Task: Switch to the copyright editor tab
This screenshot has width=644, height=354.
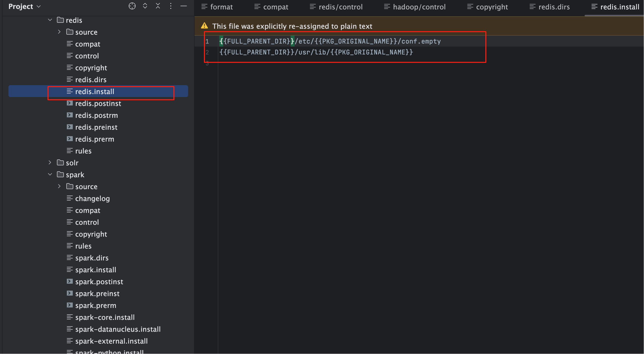Action: (x=488, y=7)
